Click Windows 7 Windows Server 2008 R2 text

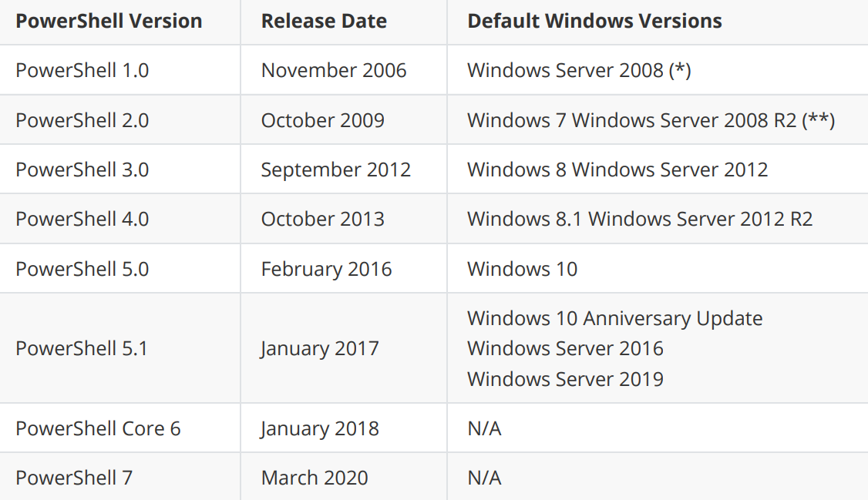[631, 120]
